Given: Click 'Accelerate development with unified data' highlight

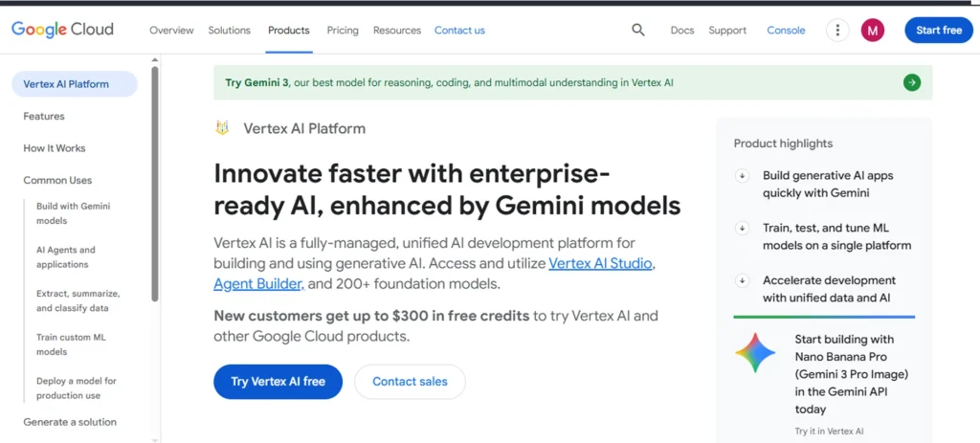Looking at the screenshot, I should pyautogui.click(x=829, y=289).
